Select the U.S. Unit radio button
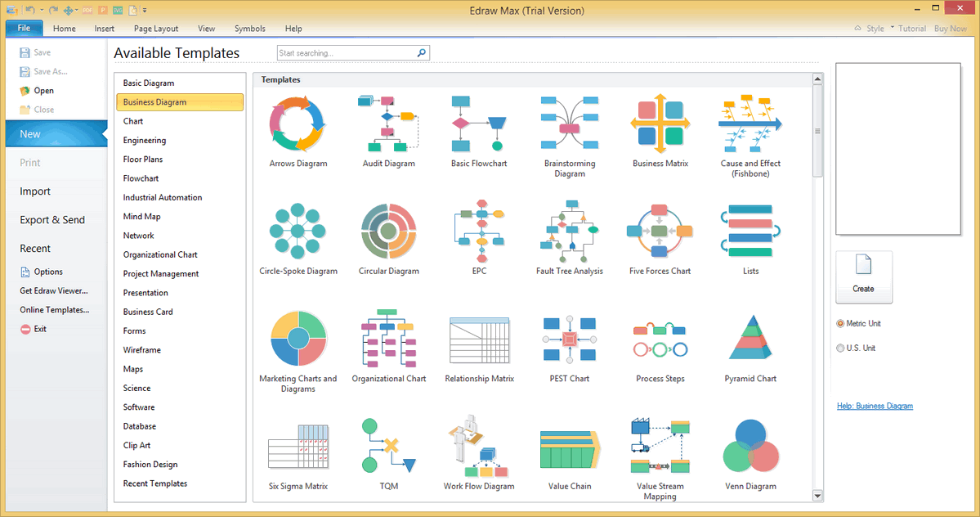The height and width of the screenshot is (517, 980). [x=840, y=348]
